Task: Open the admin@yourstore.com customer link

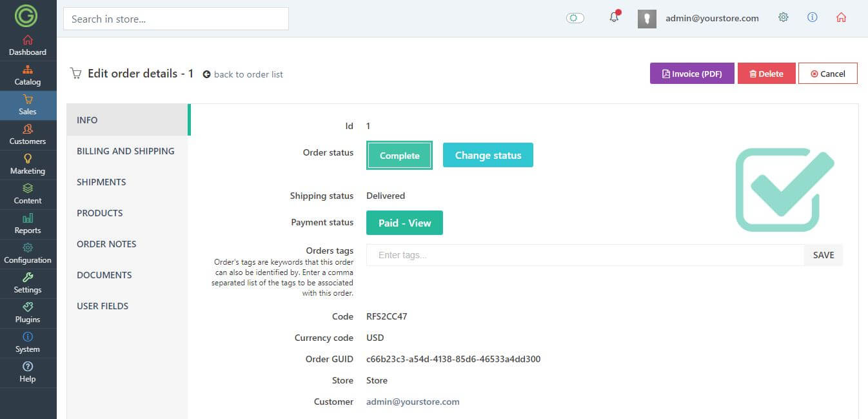Action: [413, 402]
